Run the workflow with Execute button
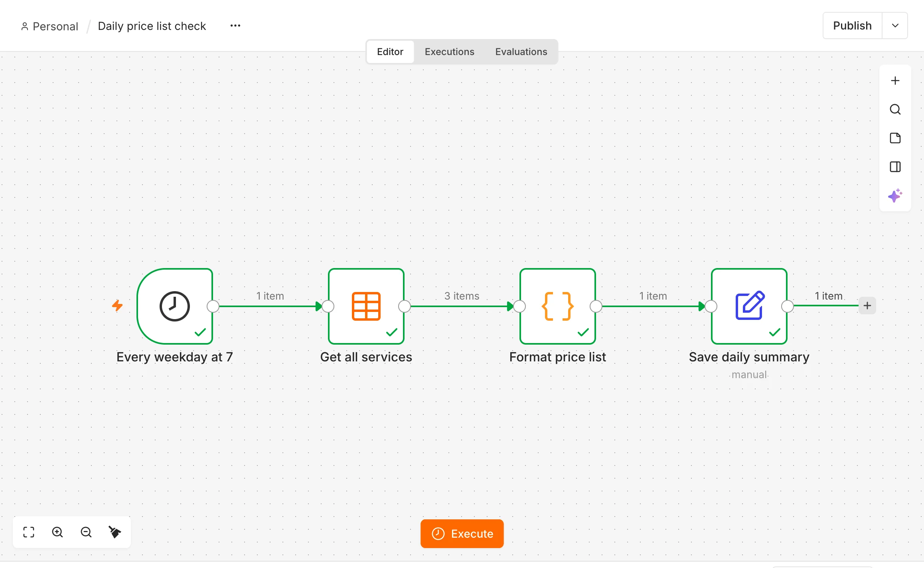 [x=462, y=534]
